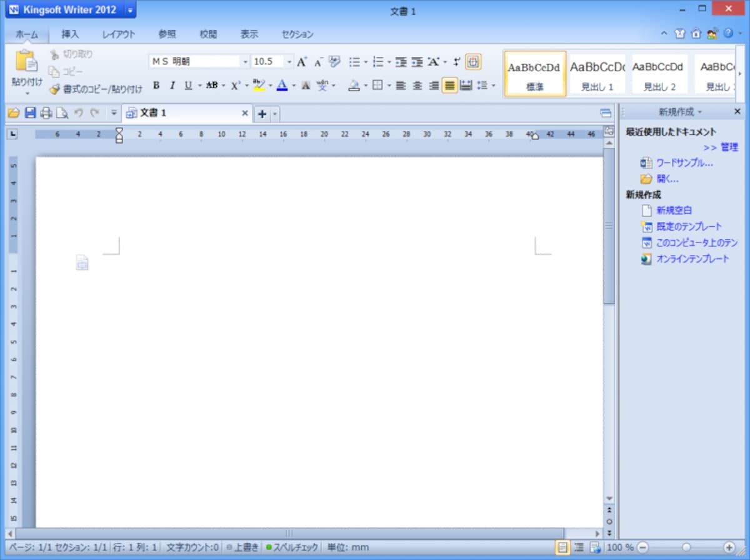Center text with the center align icon
This screenshot has height=560, width=750.
coord(417,85)
